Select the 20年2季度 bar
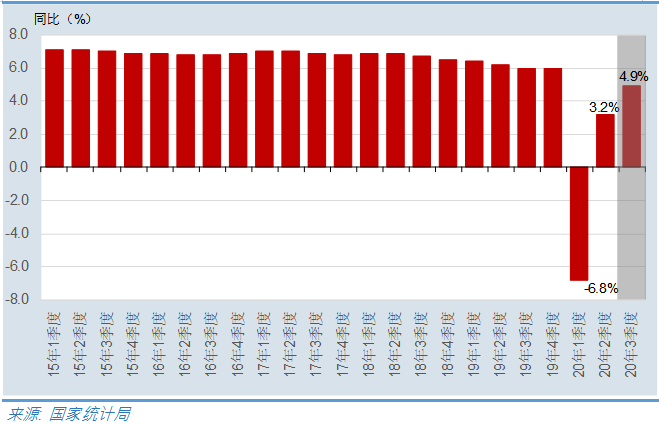The height and width of the screenshot is (423, 659). (605, 141)
